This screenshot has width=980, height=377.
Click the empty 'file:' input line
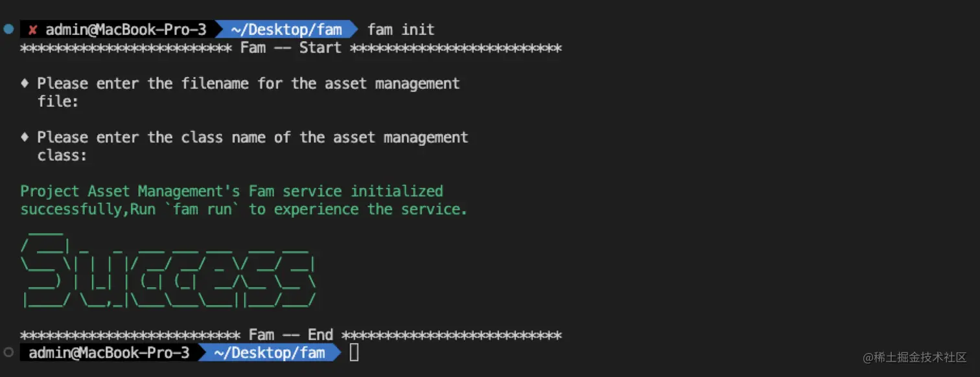pyautogui.click(x=58, y=102)
